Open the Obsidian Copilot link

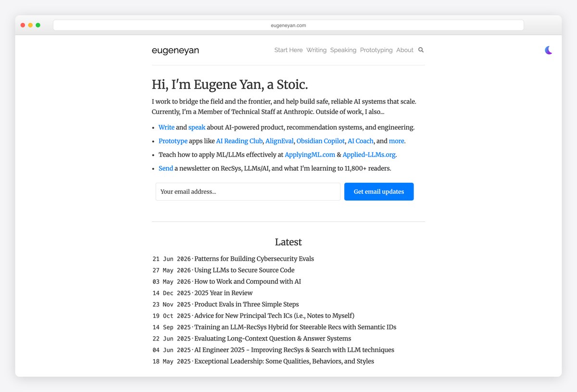[321, 141]
